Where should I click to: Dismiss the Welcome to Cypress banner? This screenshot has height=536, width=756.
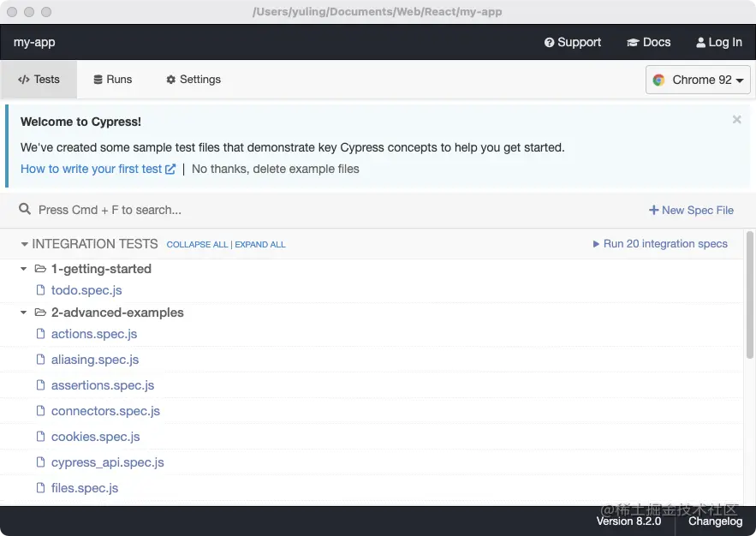click(736, 120)
